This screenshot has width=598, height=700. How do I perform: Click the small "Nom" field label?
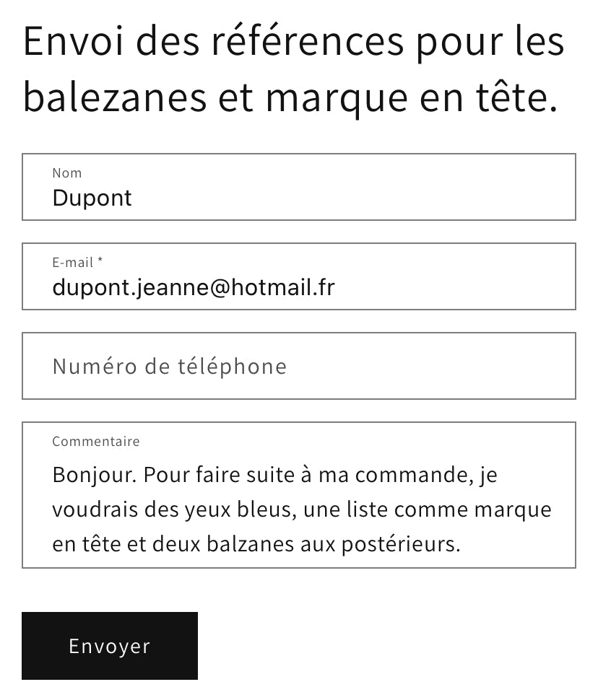(x=67, y=173)
